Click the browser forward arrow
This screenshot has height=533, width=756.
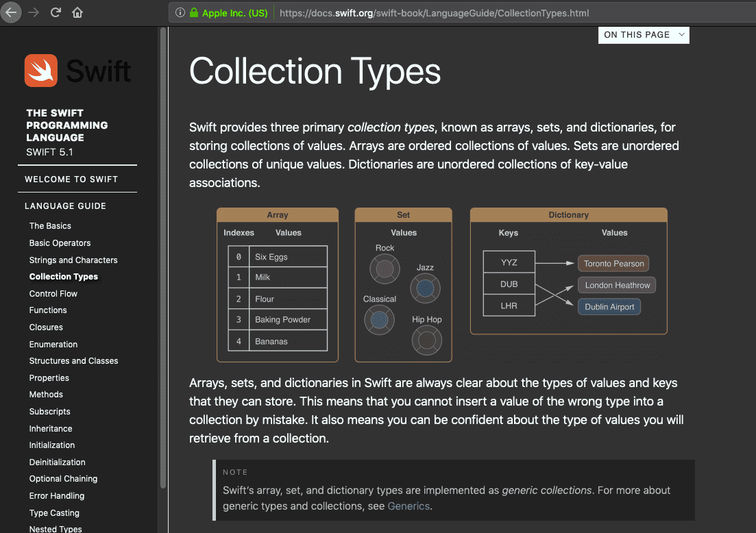click(34, 12)
